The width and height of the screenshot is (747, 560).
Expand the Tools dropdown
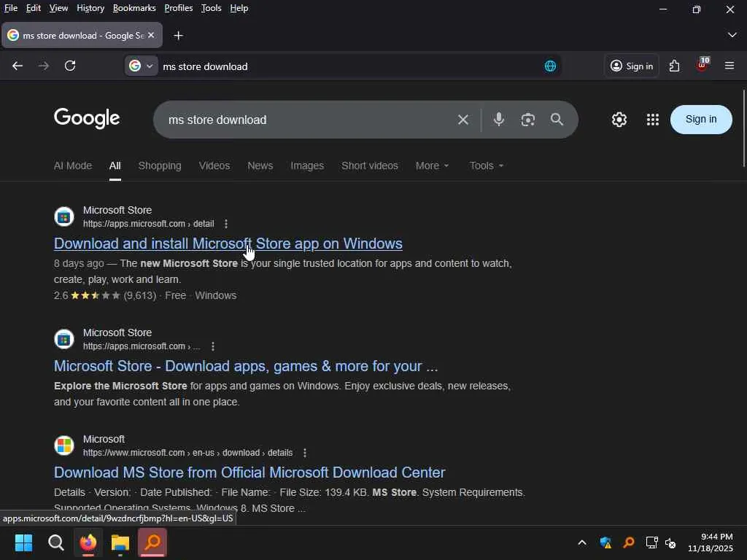click(x=487, y=166)
